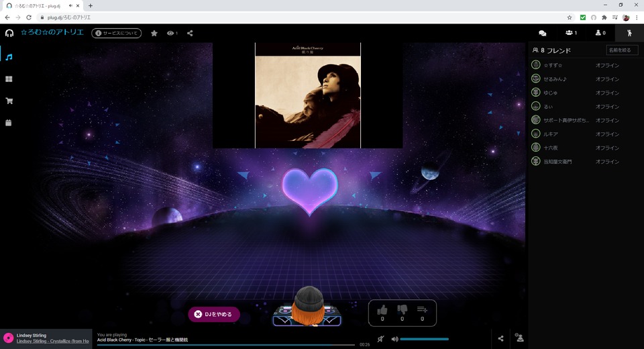Viewport: 644px width, 349px height.
Task: Mute audio with the speaker icon
Action: pyautogui.click(x=394, y=339)
